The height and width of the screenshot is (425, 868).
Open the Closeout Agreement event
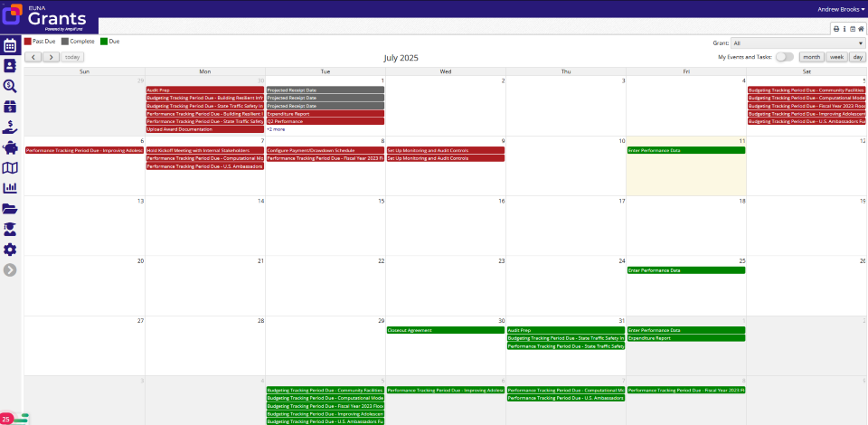pyautogui.click(x=445, y=330)
